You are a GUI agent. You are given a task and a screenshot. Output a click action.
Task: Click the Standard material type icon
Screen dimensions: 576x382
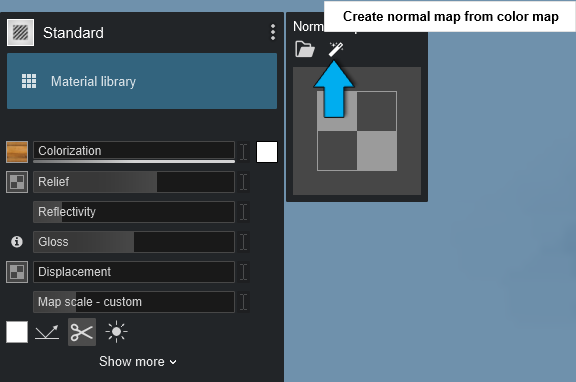click(20, 33)
